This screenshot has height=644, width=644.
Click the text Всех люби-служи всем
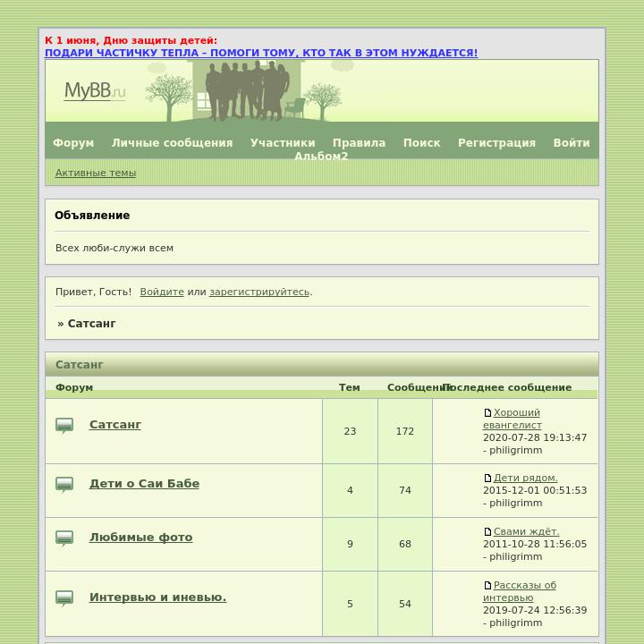point(114,248)
